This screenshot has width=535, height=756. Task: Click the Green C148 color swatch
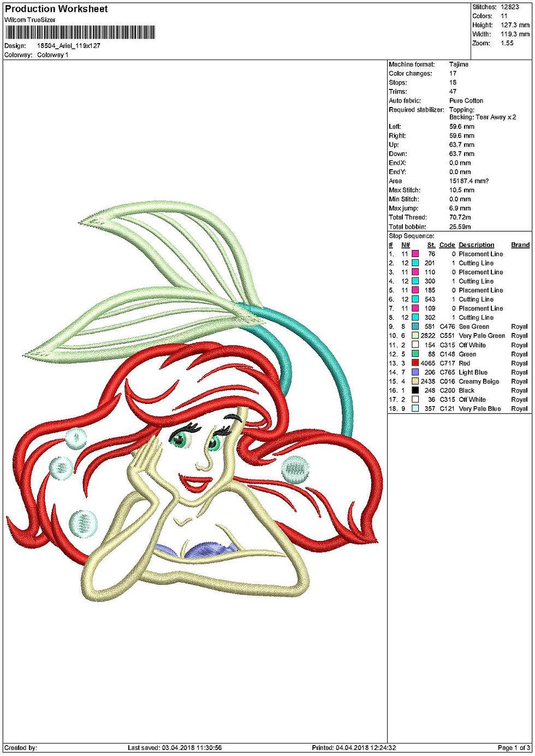click(415, 354)
